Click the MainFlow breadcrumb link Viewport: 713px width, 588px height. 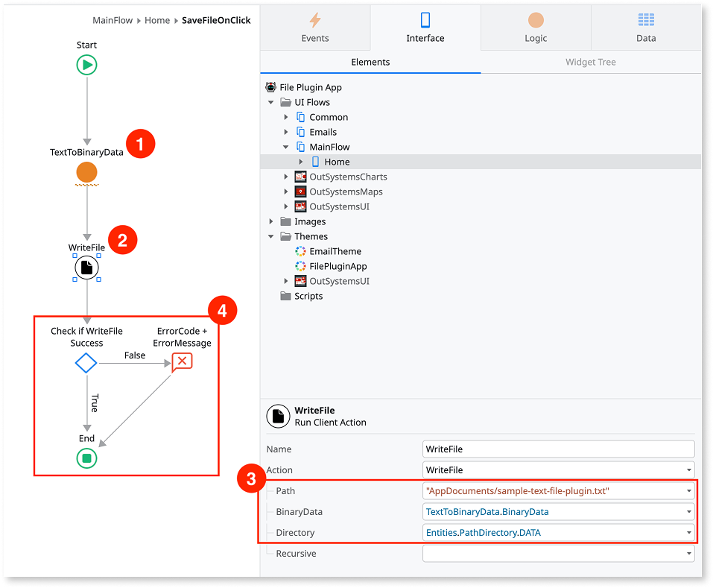113,20
